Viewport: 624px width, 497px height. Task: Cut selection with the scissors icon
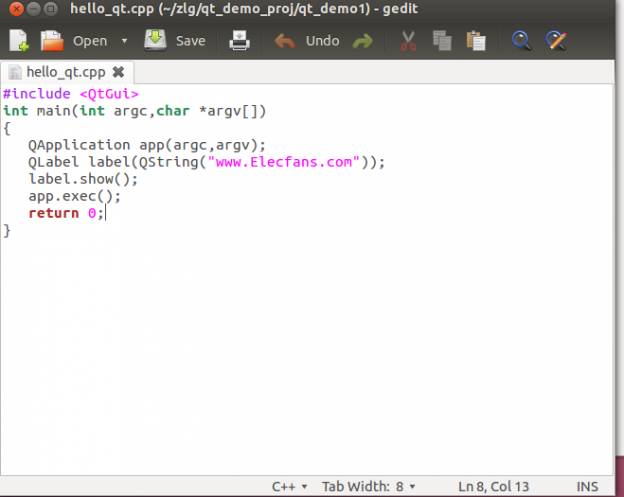coord(408,41)
